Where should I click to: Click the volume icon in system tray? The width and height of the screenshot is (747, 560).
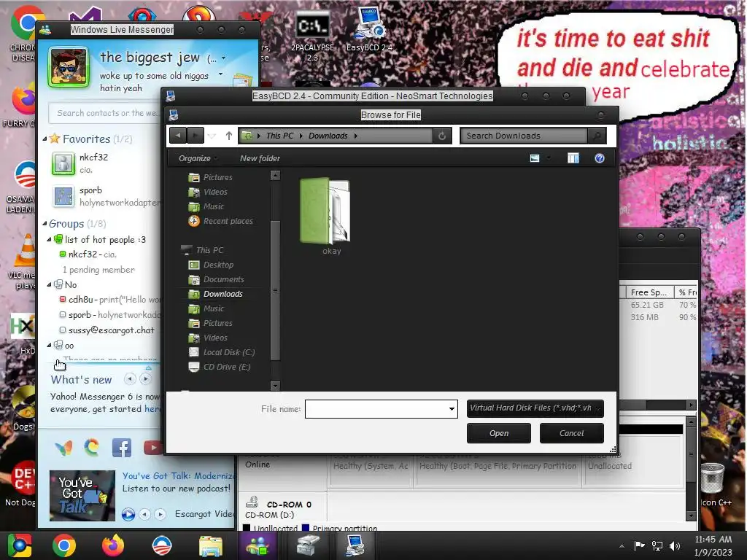click(675, 545)
